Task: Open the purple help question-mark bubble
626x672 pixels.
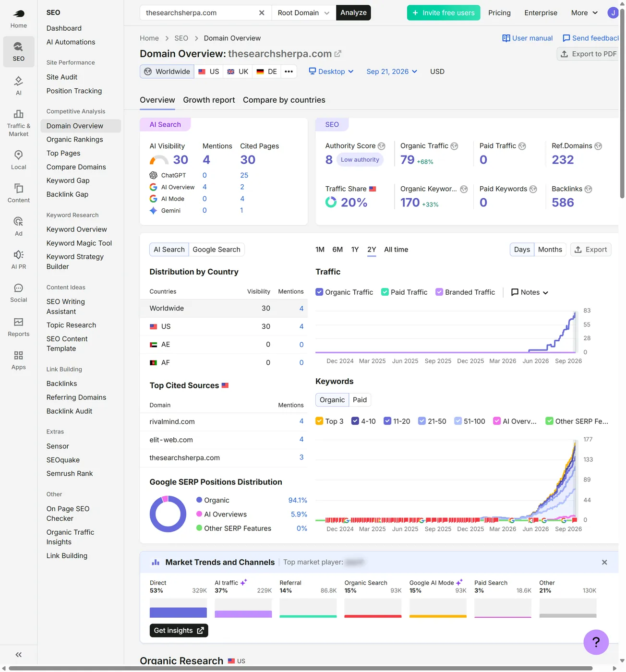Action: click(x=596, y=642)
